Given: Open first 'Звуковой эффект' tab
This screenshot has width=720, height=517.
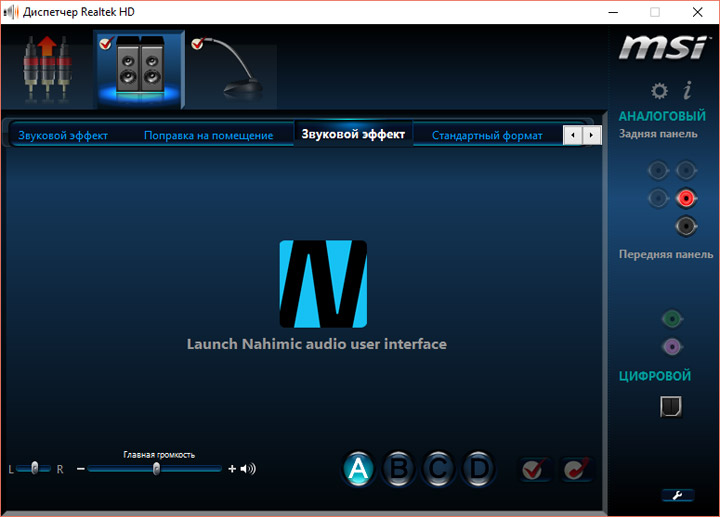Looking at the screenshot, I should pyautogui.click(x=63, y=135).
